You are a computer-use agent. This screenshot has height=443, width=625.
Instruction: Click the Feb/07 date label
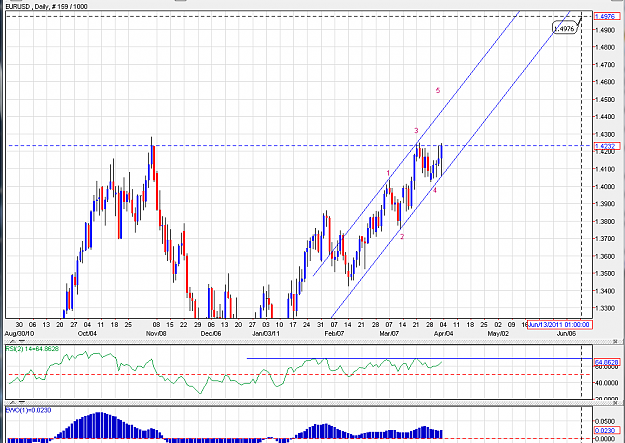click(x=334, y=333)
